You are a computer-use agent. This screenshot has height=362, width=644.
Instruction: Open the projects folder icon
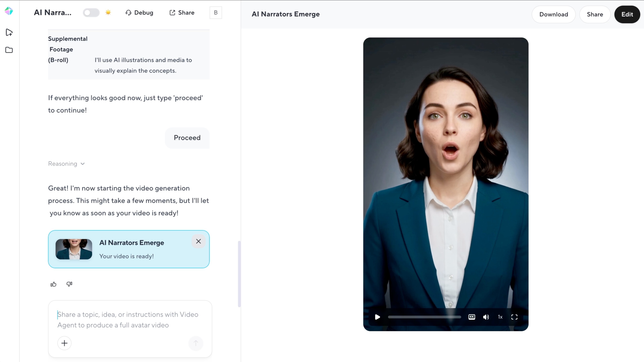[9, 50]
